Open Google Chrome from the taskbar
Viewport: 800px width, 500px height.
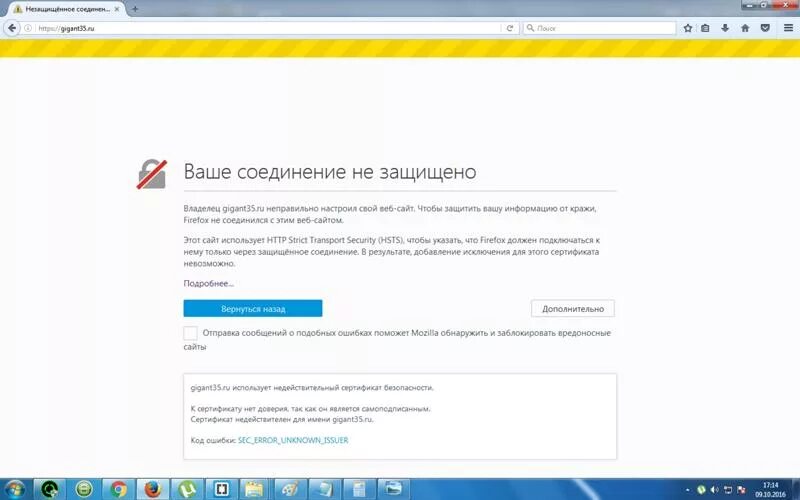tap(118, 489)
